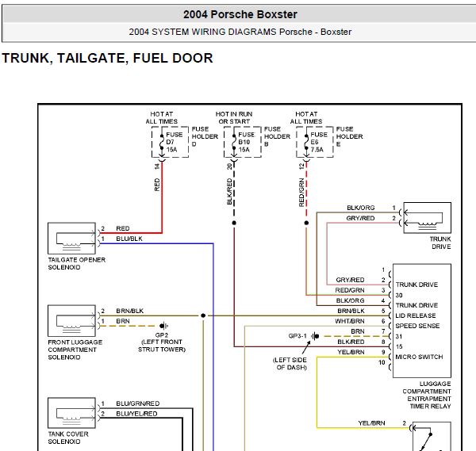This screenshot has width=476, height=451.
Task: Click 'HOT AT ALL TIMES' above Fuse E6
Action: 306,117
